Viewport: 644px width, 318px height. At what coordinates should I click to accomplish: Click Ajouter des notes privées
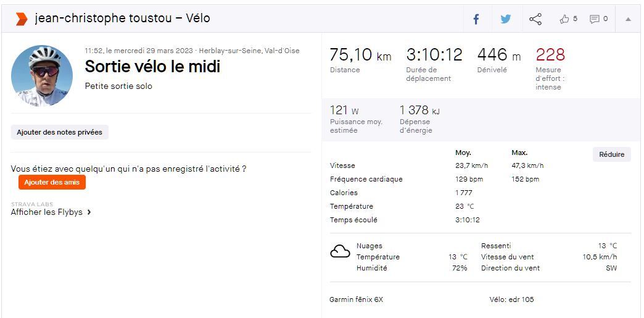[x=60, y=132]
